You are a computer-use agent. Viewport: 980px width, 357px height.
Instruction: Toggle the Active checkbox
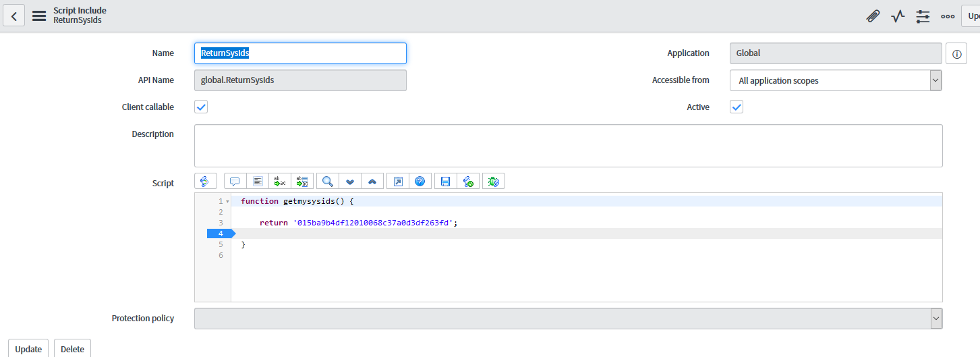pos(737,107)
